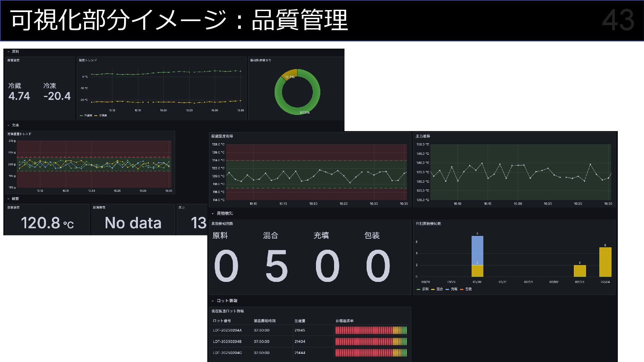Toggle 冷蔵庫 series in temperature legend
The image size is (644, 362).
click(88, 116)
